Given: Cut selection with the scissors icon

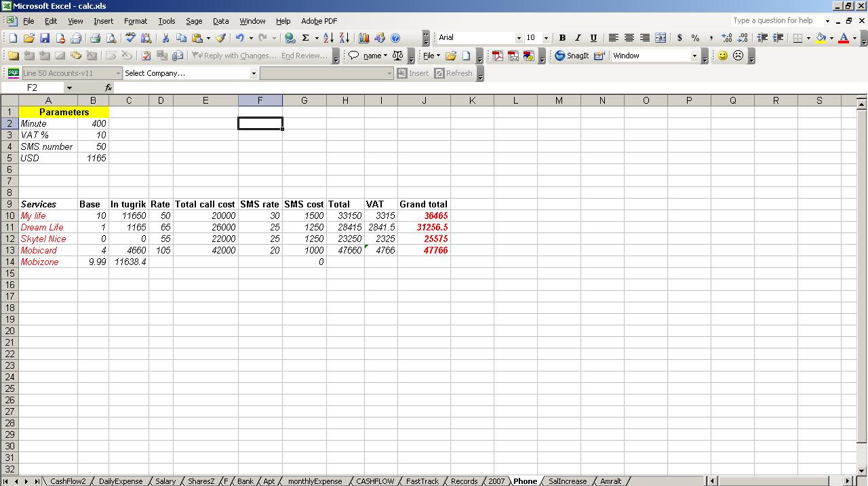Looking at the screenshot, I should (x=165, y=38).
